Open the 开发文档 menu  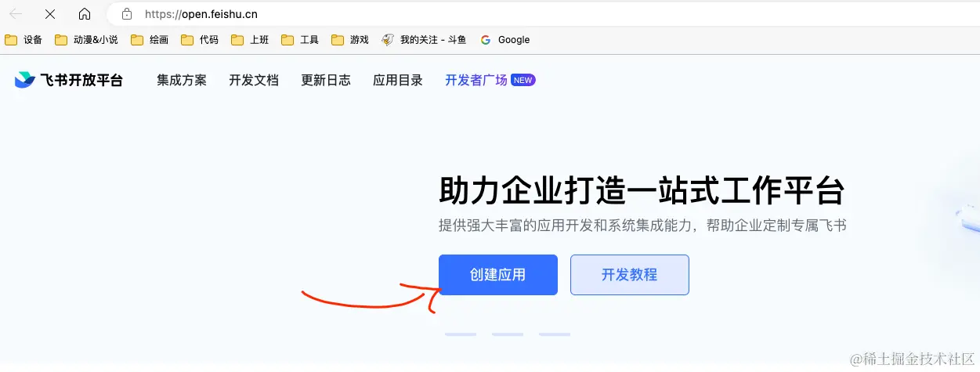pyautogui.click(x=254, y=80)
